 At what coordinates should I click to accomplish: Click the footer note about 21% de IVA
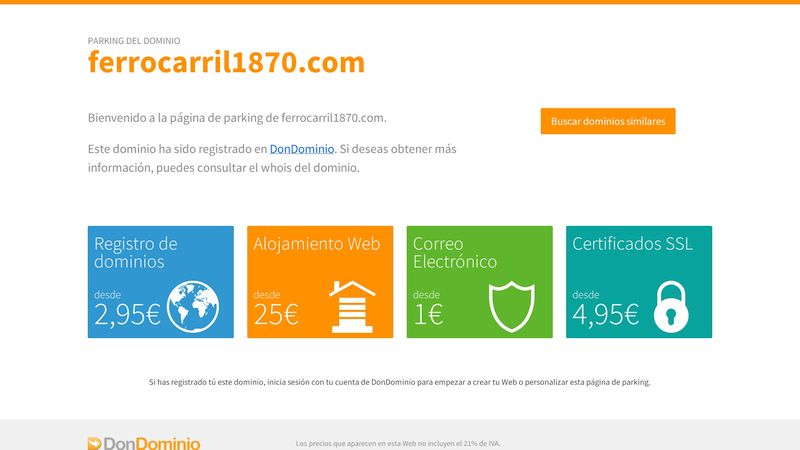coord(398,443)
